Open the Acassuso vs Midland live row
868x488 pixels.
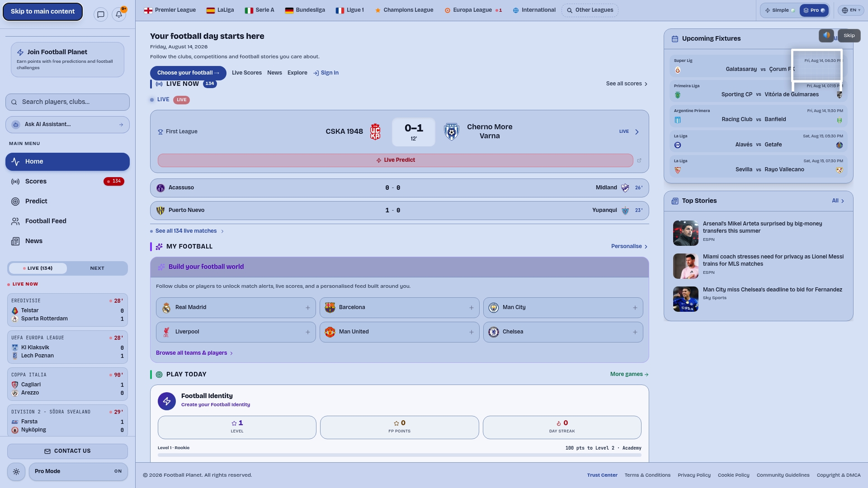(x=400, y=188)
